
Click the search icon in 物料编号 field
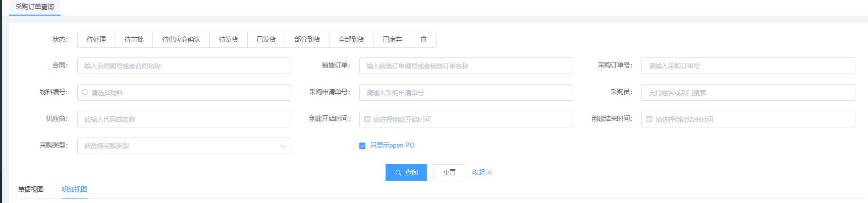85,93
